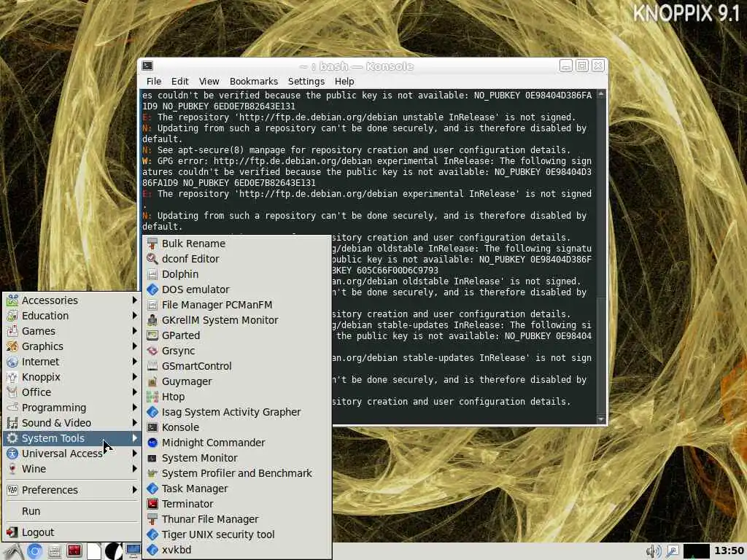Start GKrellM System Monitor

[237, 320]
